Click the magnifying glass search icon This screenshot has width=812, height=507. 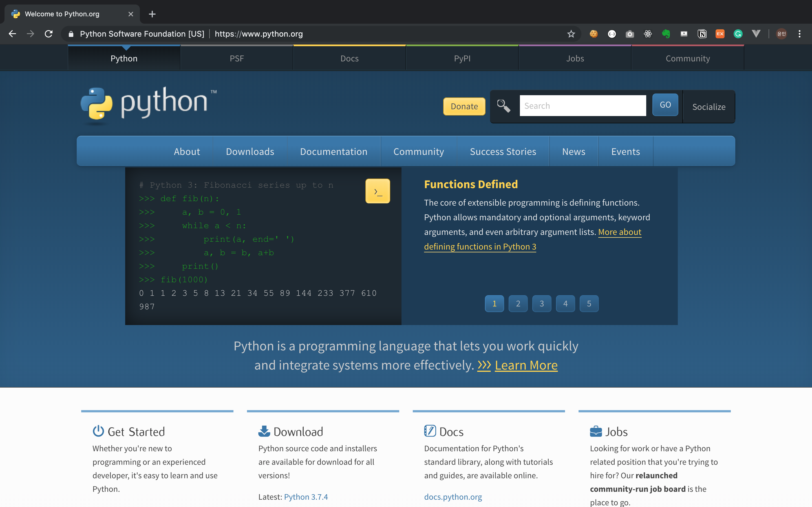[x=503, y=106]
